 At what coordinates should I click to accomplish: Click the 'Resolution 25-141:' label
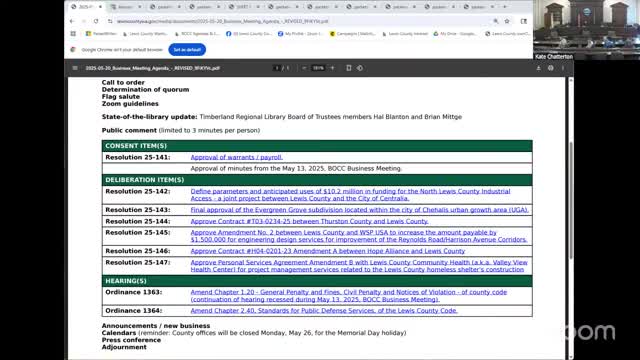coord(138,157)
